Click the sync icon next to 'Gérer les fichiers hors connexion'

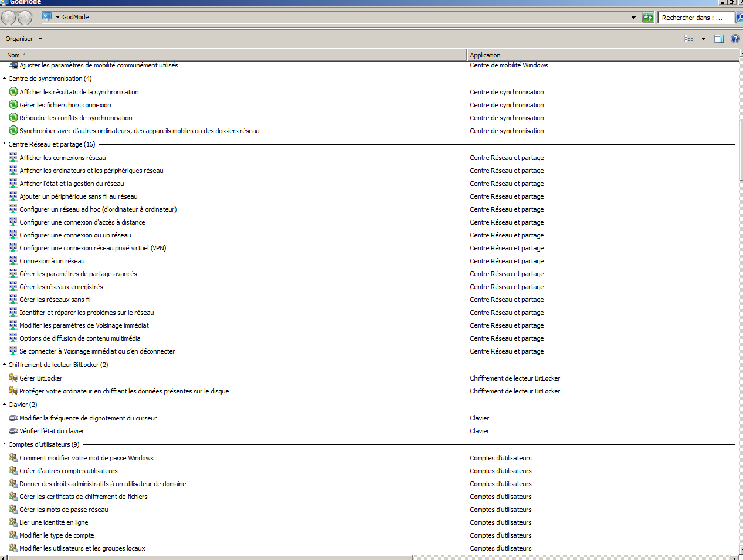coord(13,105)
